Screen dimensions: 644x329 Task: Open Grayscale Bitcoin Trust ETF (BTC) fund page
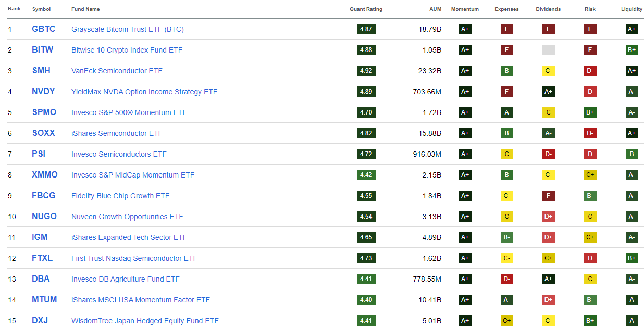click(128, 29)
